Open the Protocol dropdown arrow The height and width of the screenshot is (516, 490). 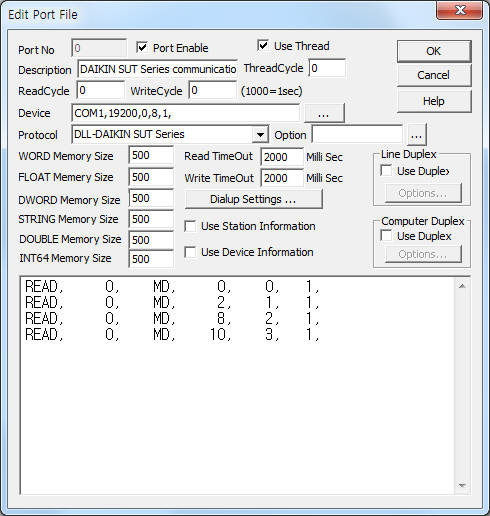260,135
